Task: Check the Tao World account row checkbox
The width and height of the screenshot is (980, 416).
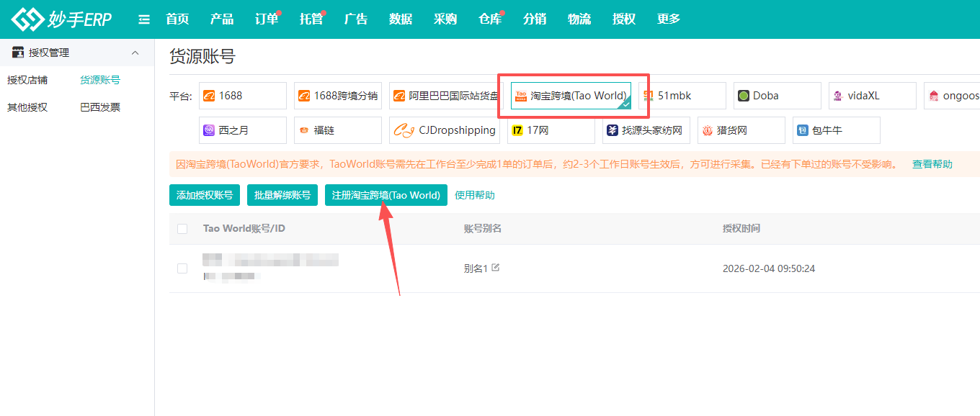Action: point(182,268)
